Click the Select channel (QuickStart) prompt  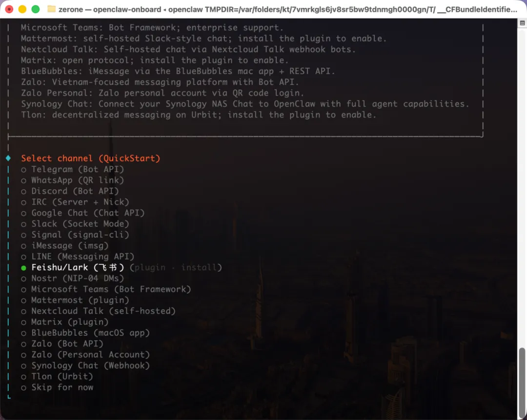pyautogui.click(x=91, y=158)
